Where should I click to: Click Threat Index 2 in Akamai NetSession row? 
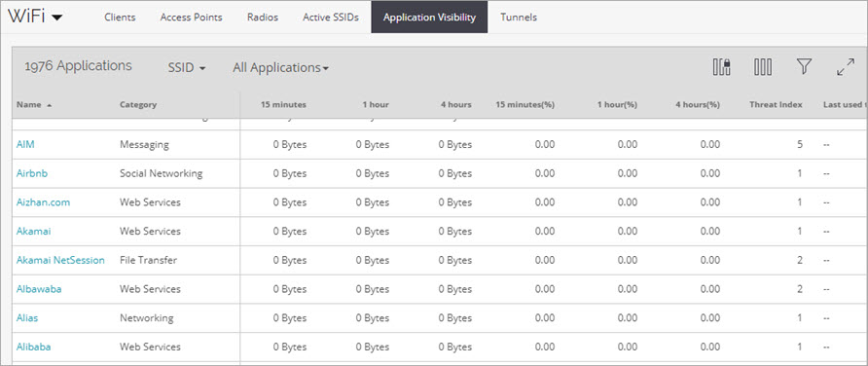click(799, 260)
